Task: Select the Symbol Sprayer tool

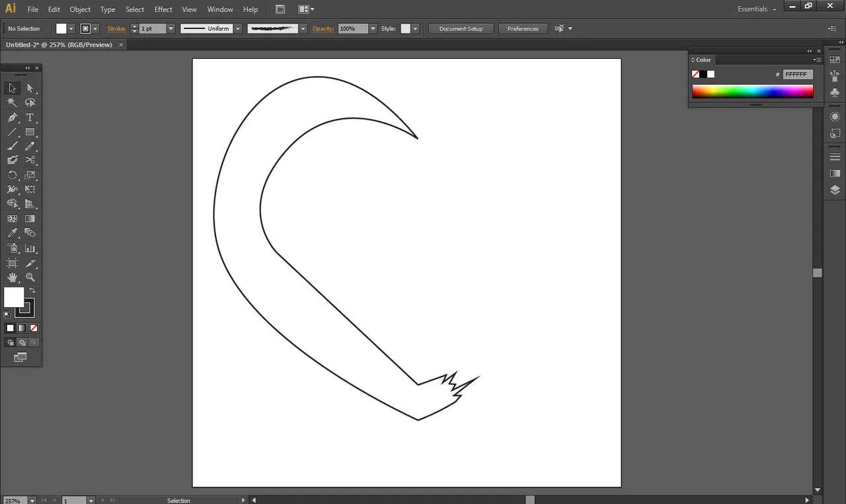Action: (x=13, y=248)
